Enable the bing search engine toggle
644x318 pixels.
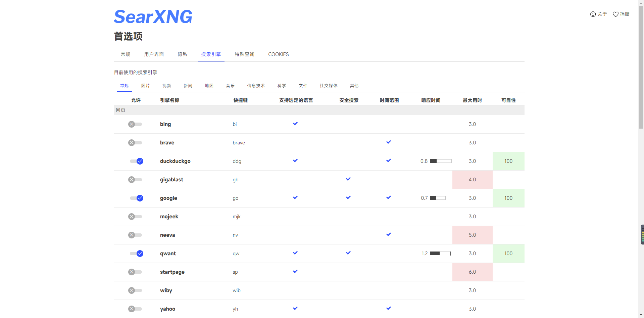[x=135, y=124]
